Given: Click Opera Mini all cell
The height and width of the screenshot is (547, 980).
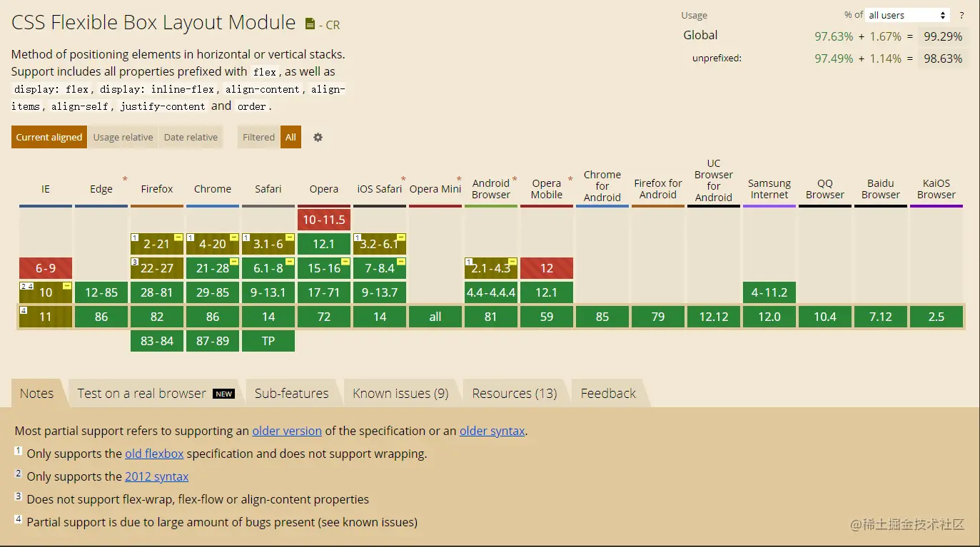Looking at the screenshot, I should pos(435,317).
